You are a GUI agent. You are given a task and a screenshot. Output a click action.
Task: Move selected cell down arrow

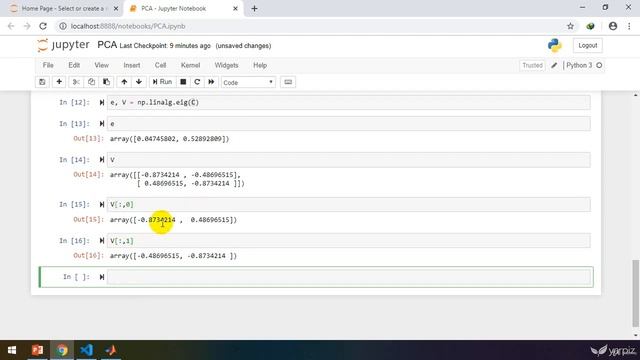click(139, 82)
